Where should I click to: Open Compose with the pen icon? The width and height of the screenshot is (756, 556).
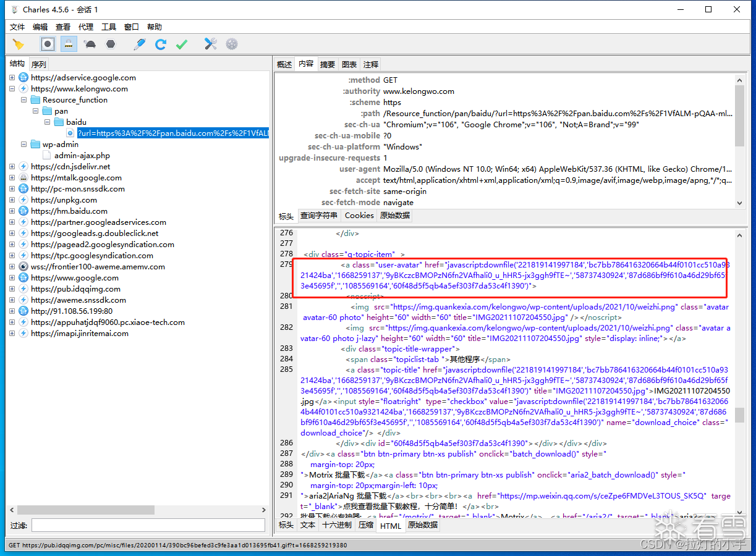tap(140, 44)
